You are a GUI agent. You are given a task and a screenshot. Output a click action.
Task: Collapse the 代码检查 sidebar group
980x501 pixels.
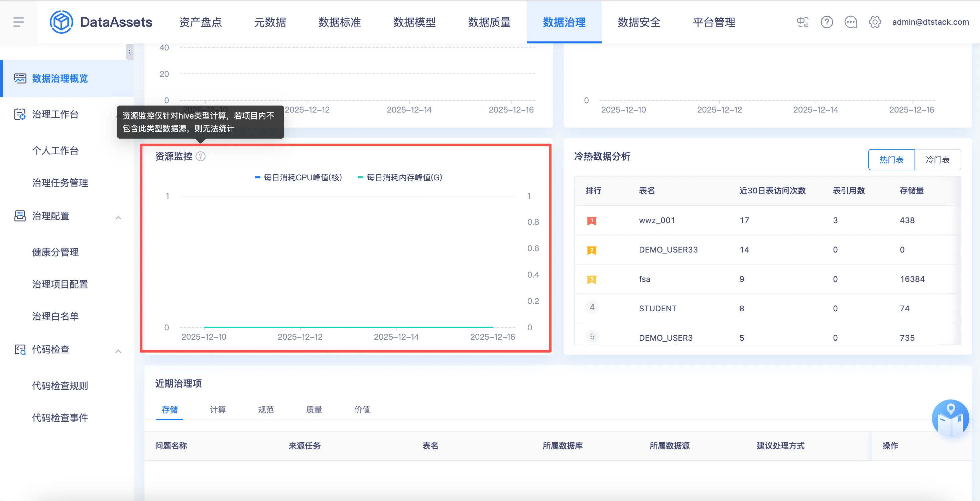coord(118,351)
